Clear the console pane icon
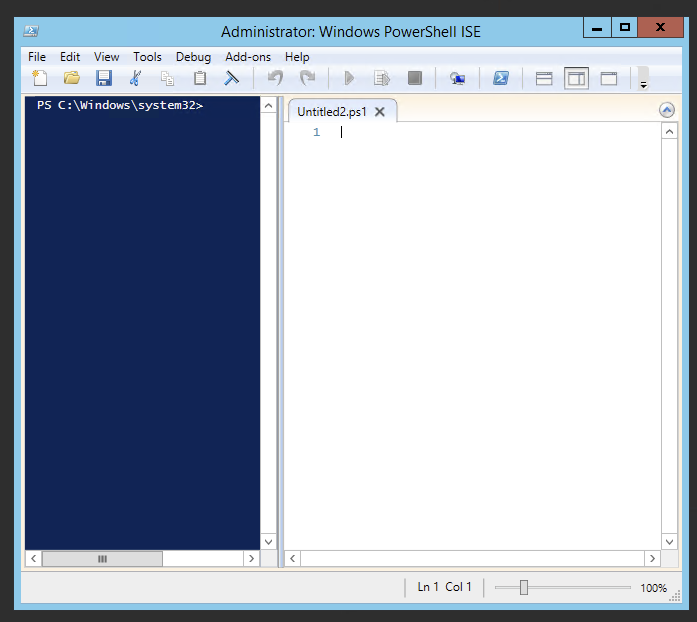Screen dimensions: 697x622 (231, 78)
